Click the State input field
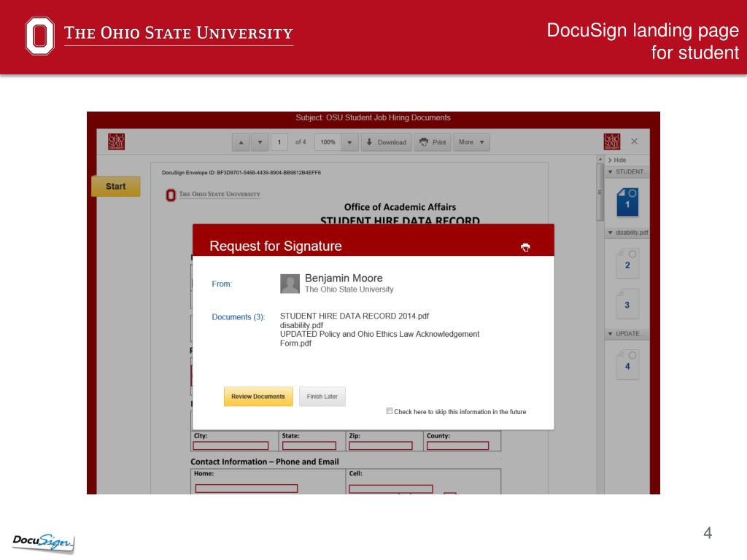The width and height of the screenshot is (747, 560). [x=309, y=446]
